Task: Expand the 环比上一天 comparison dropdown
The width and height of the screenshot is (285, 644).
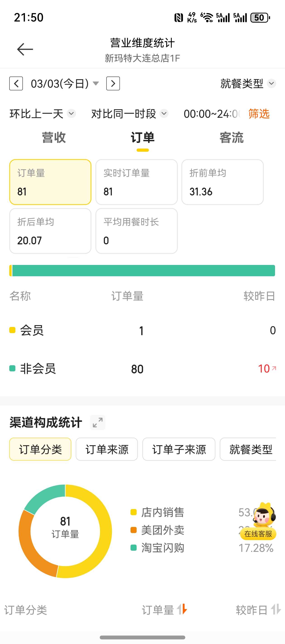Action: coord(43,114)
